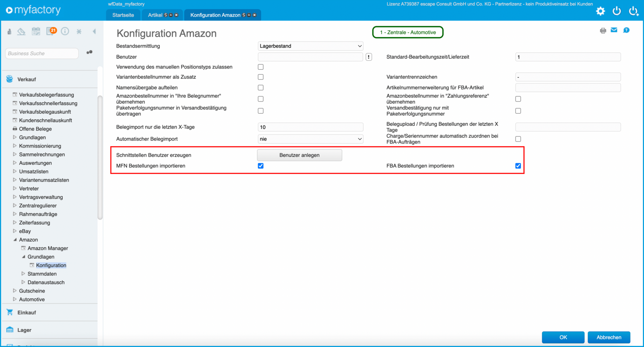The image size is (644, 347).
Task: Enable Charge/Seriennummer automatisch zuordnen checkbox
Action: [518, 139]
